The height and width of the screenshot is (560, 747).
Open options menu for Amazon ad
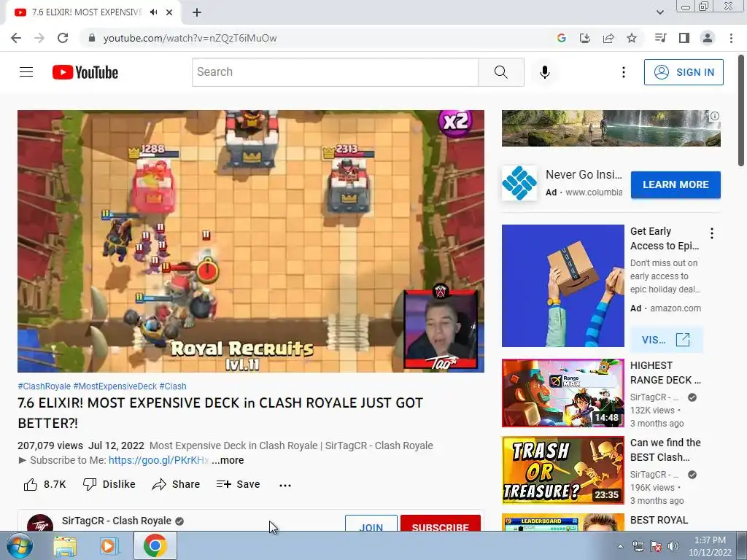[x=712, y=233]
